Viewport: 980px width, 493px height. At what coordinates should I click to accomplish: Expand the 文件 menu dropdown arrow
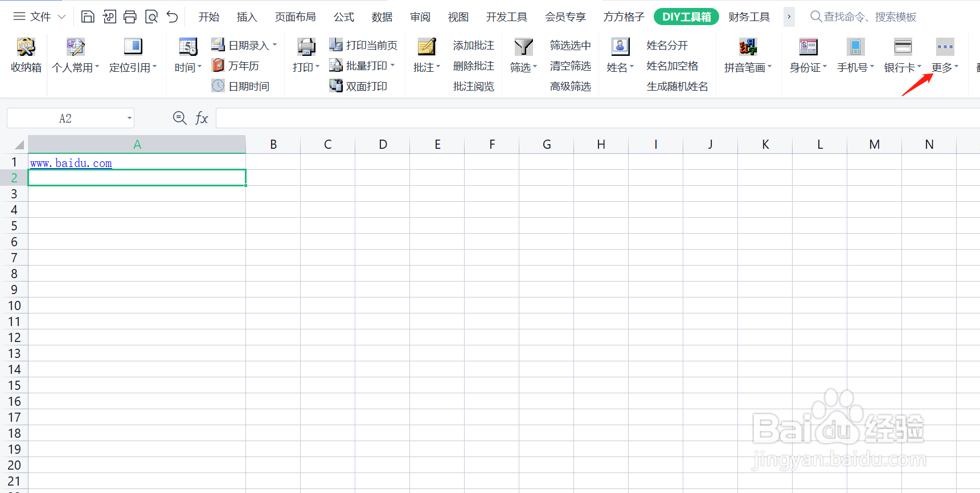click(x=61, y=17)
